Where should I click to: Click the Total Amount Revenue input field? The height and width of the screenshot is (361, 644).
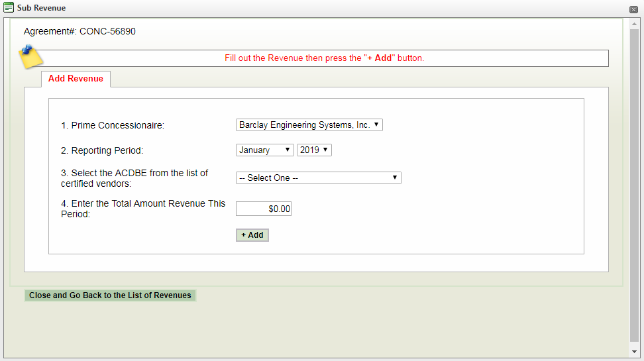click(x=264, y=209)
